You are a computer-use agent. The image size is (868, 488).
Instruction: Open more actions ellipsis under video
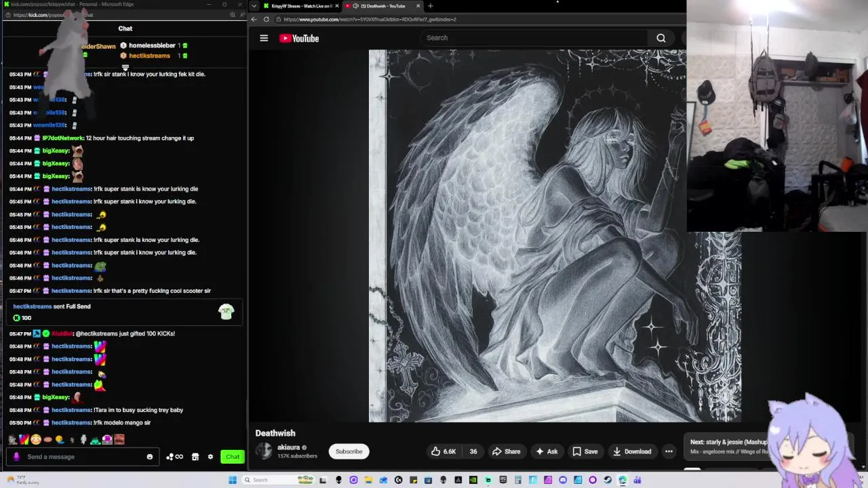pos(669,451)
